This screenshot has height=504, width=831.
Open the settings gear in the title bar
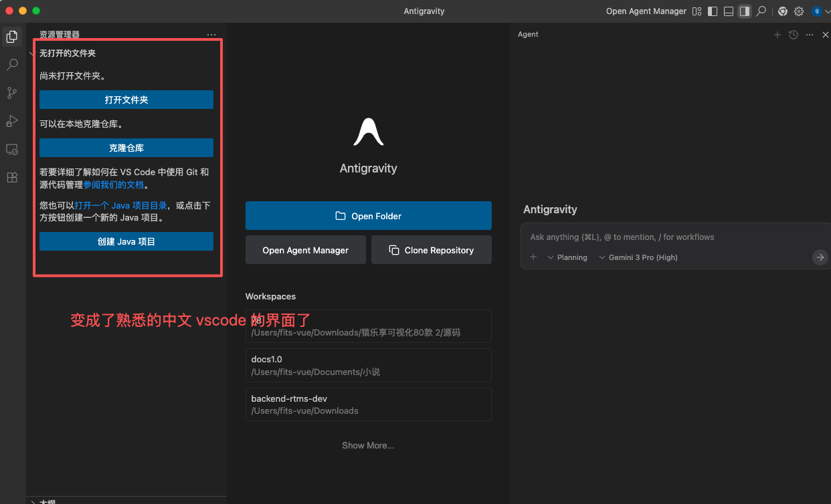coord(798,11)
